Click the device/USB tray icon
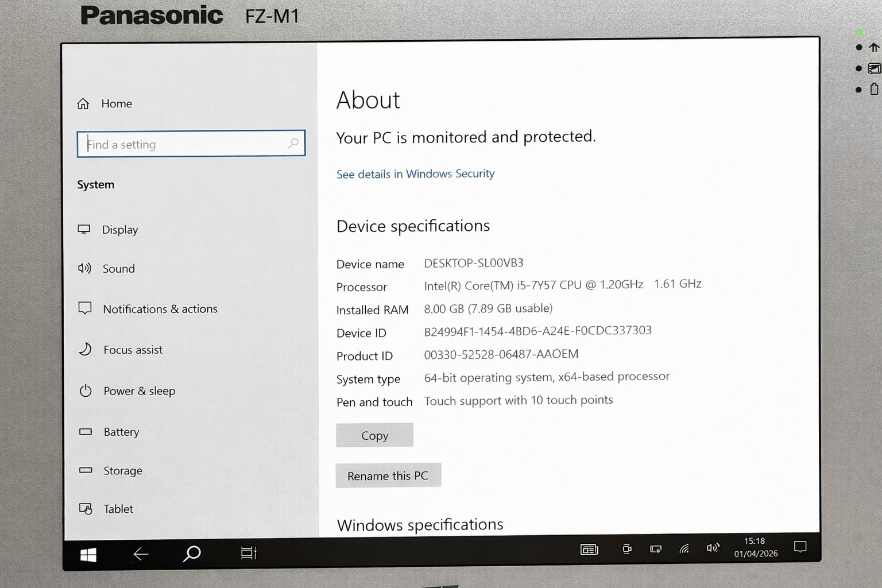Screen dimensions: 882x588 (x=627, y=550)
